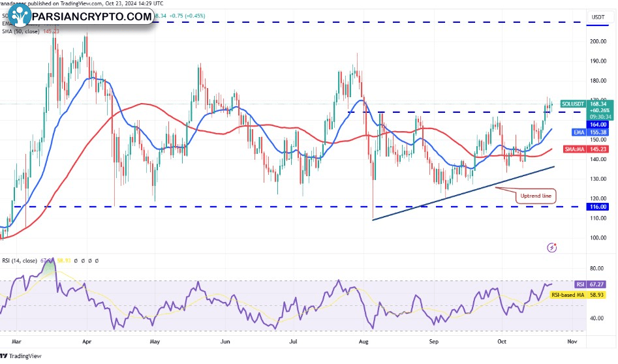This screenshot has width=618, height=364.
Task: Click the purple lightning flash icon
Action: (x=552, y=247)
